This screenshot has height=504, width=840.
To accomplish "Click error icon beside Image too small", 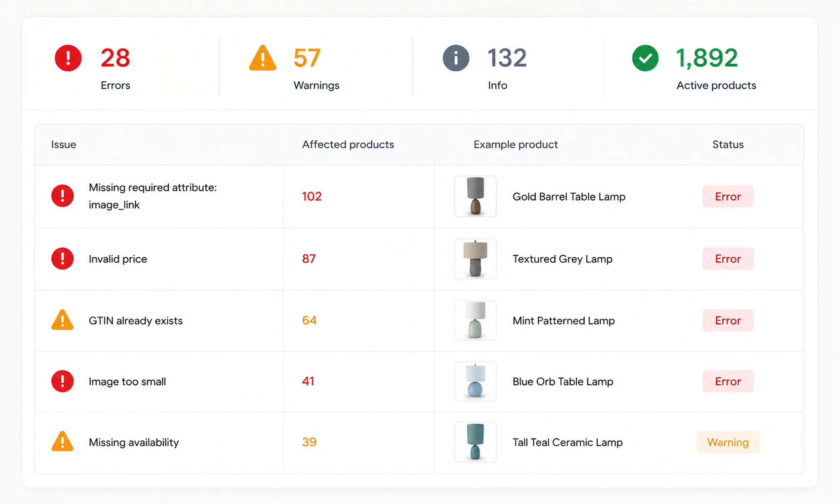I will (x=62, y=381).
